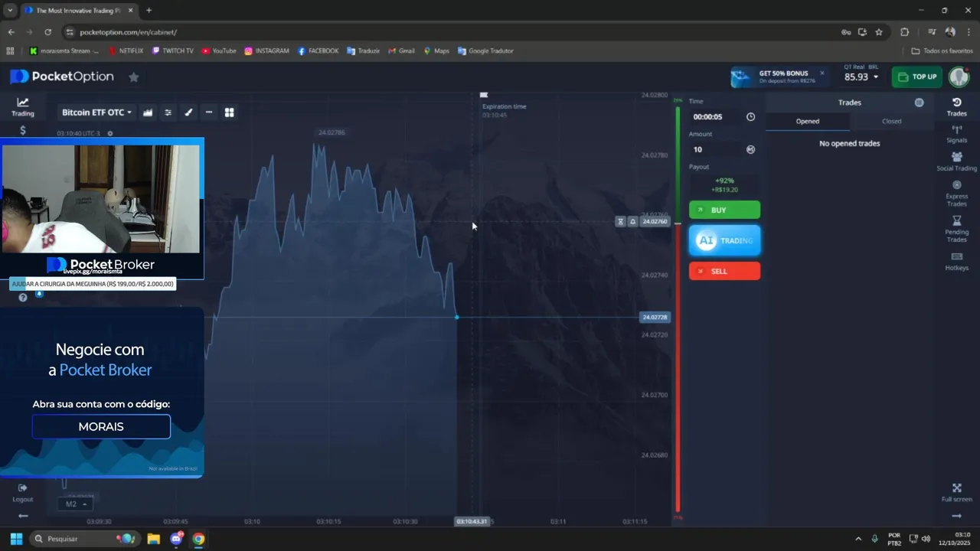Image resolution: width=980 pixels, height=551 pixels.
Task: Bookmark this page with star icon
Action: tap(879, 32)
